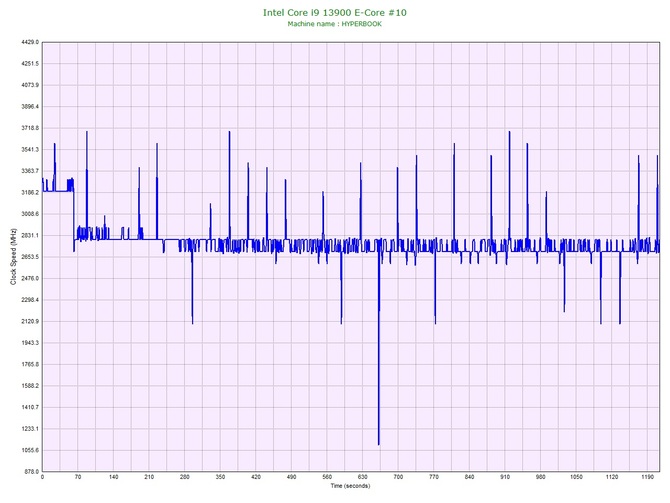
Task: Click the y-axis value 3008.6
Action: (x=30, y=214)
